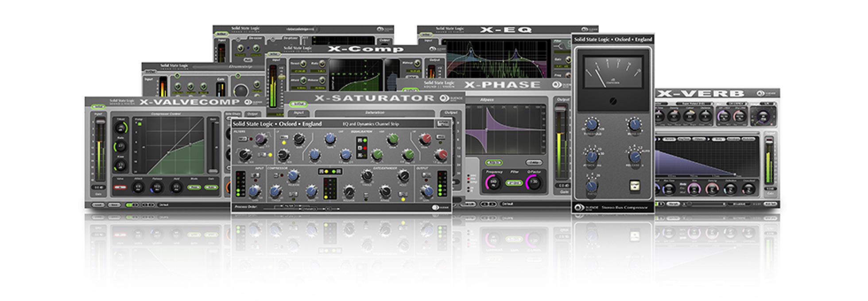The width and height of the screenshot is (868, 301).
Task: Toggle the red Valve button in X-ValveComp
Action: click(120, 187)
